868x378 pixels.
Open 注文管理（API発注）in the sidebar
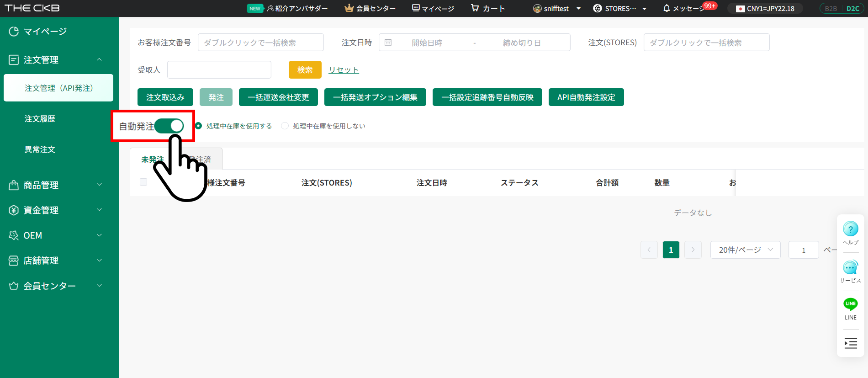click(58, 88)
